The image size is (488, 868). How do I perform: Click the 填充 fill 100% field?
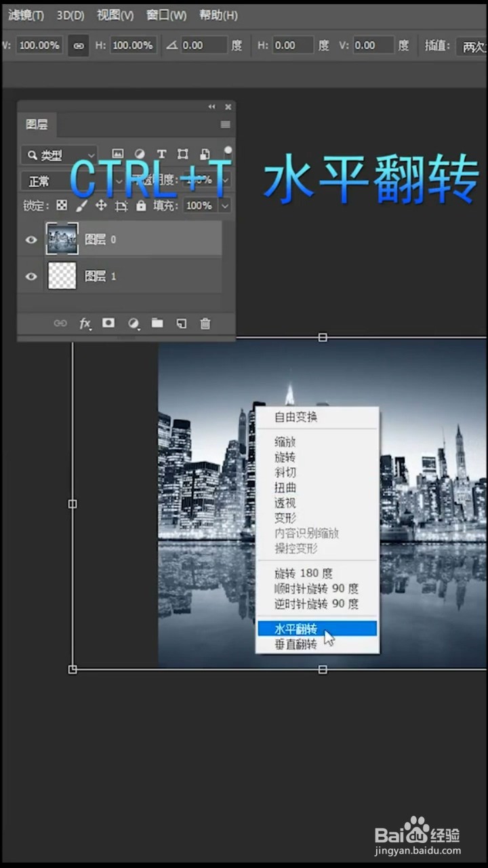point(201,205)
